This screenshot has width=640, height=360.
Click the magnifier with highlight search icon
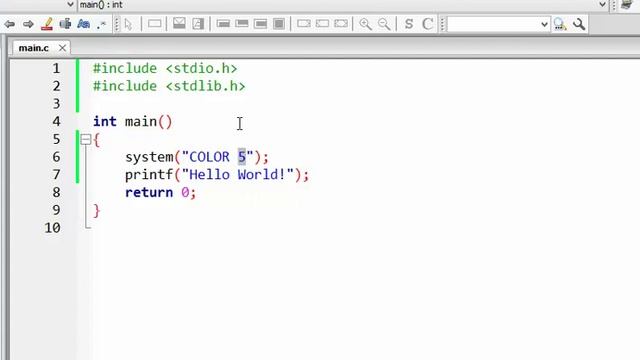pos(560,24)
